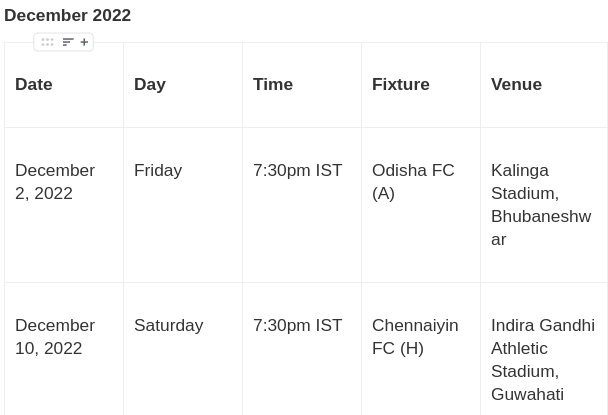Click the table drag handle dots icon

[47, 42]
